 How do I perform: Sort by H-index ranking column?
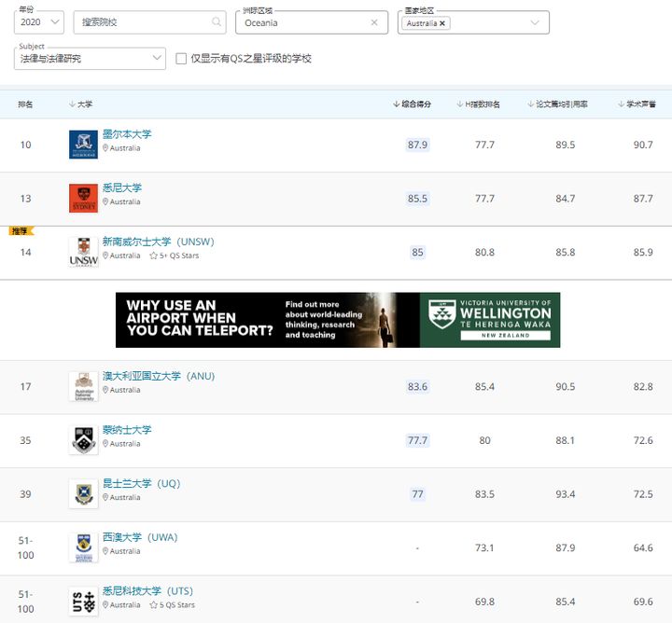pyautogui.click(x=478, y=104)
